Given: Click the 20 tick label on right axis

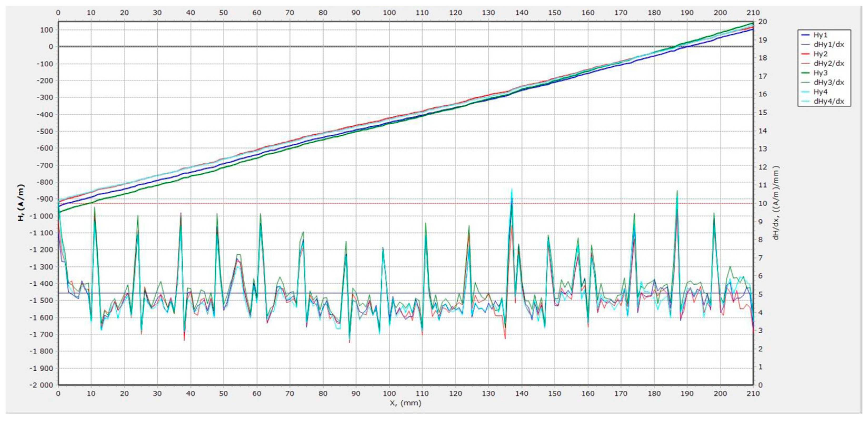Looking at the screenshot, I should click(762, 22).
